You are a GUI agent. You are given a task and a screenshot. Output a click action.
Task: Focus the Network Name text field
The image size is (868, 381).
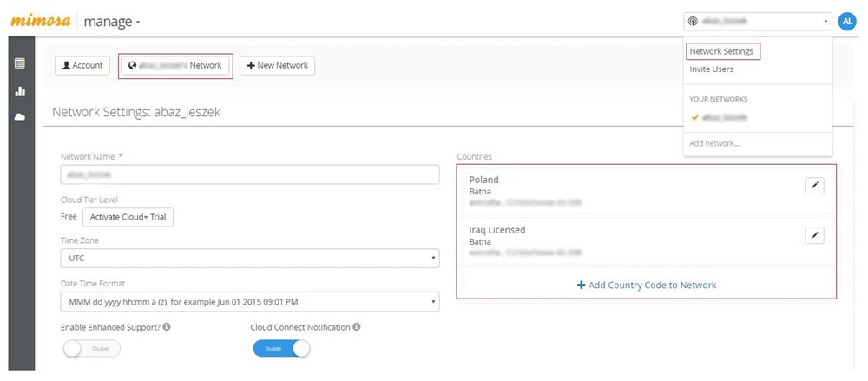249,174
